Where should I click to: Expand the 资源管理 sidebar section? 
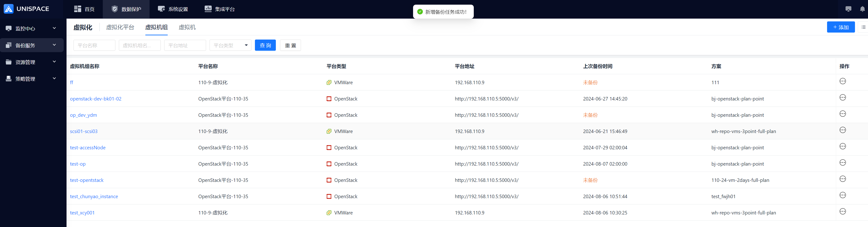pos(32,62)
